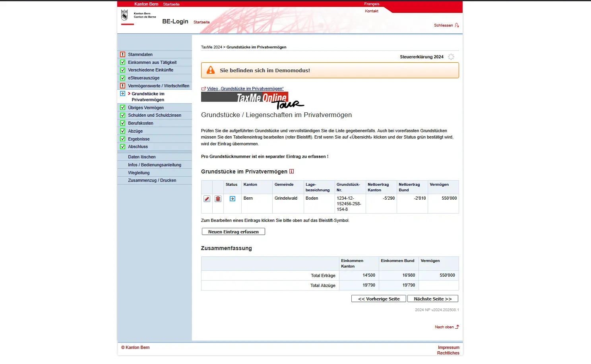Screen dimensions: 591x364
Task: Click the Kanton Bern coat of arms logo
Action: pos(124,15)
